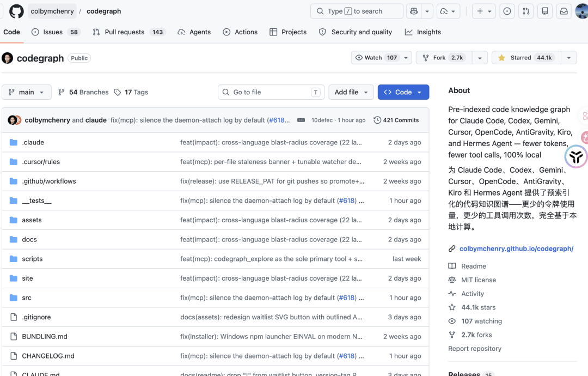Image resolution: width=588 pixels, height=376 pixels.
Task: Toggle the Starred button
Action: [526, 58]
